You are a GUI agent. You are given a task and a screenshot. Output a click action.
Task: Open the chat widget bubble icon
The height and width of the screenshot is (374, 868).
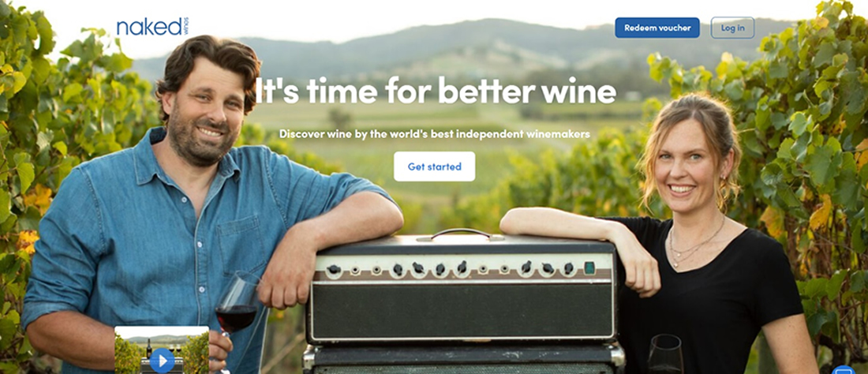[844, 369]
